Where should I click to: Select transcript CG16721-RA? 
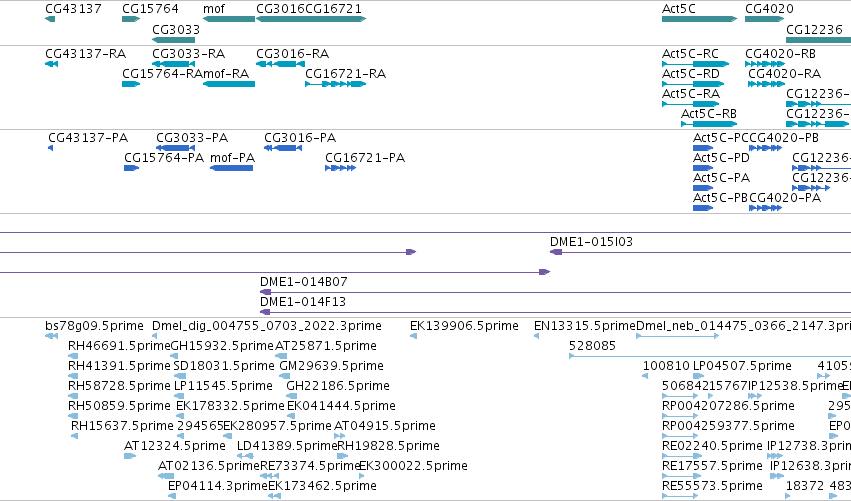tap(335, 84)
